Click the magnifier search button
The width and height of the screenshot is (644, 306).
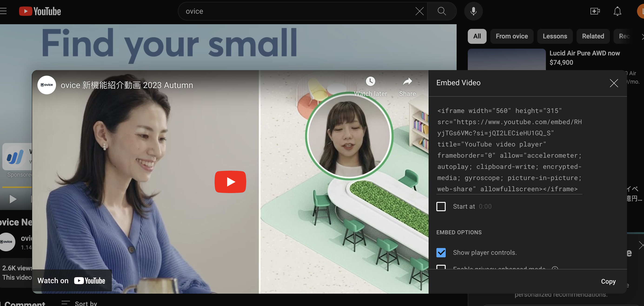(x=442, y=11)
